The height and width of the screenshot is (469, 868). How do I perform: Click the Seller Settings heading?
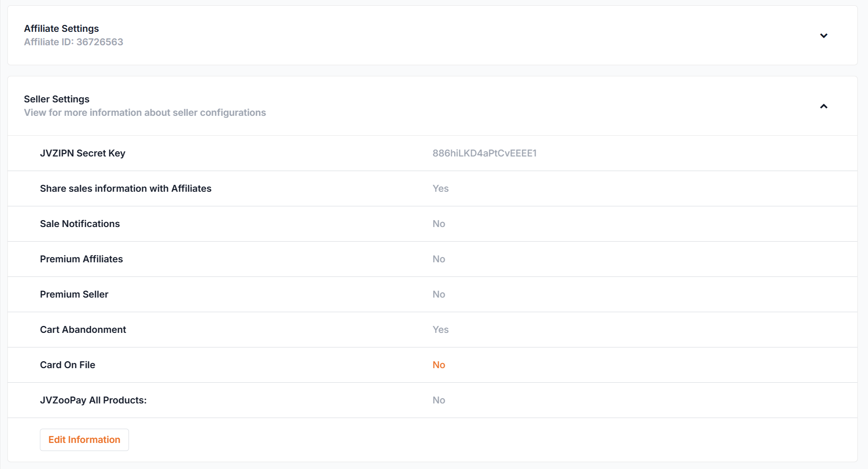57,99
